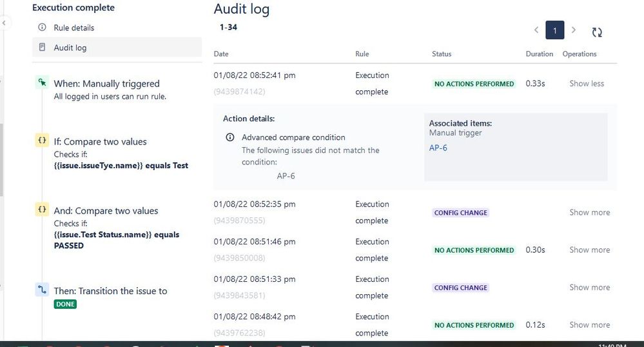Click the 'Execution complete' rule title

coord(73,7)
